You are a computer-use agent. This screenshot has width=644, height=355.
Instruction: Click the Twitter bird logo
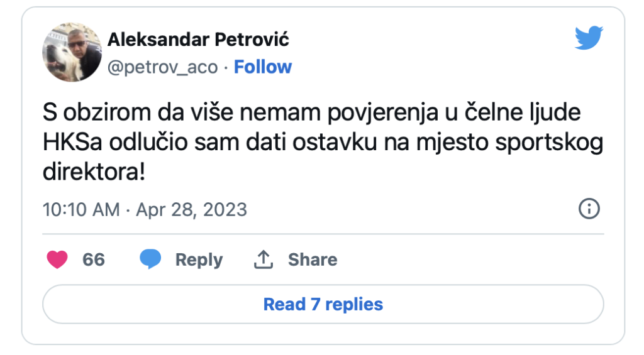[x=589, y=39]
